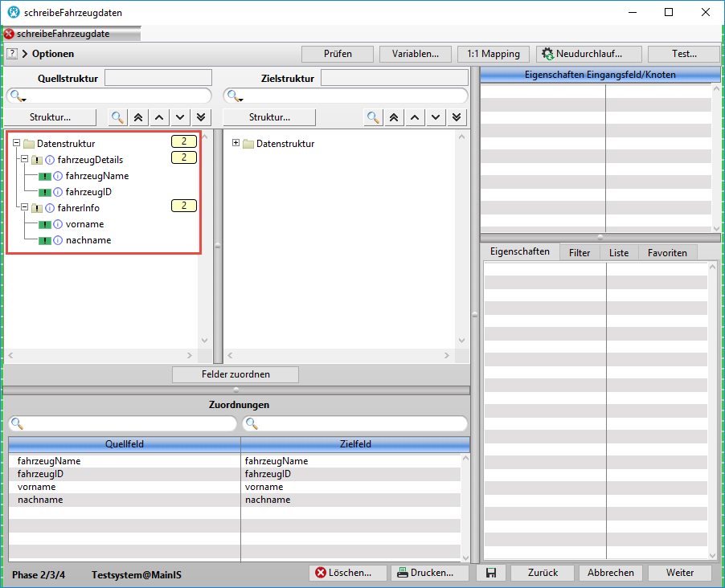Expand Datenstruktur node in Zielstruktur tree

pos(236,144)
